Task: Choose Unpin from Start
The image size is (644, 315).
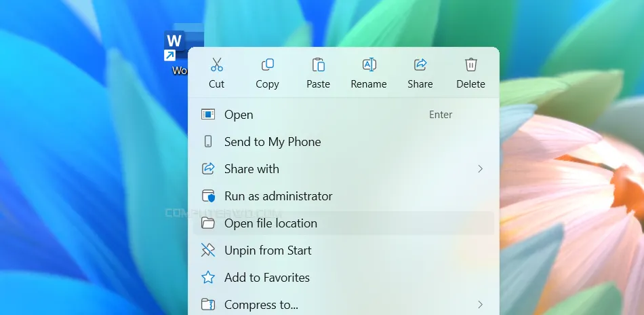Action: click(344, 250)
